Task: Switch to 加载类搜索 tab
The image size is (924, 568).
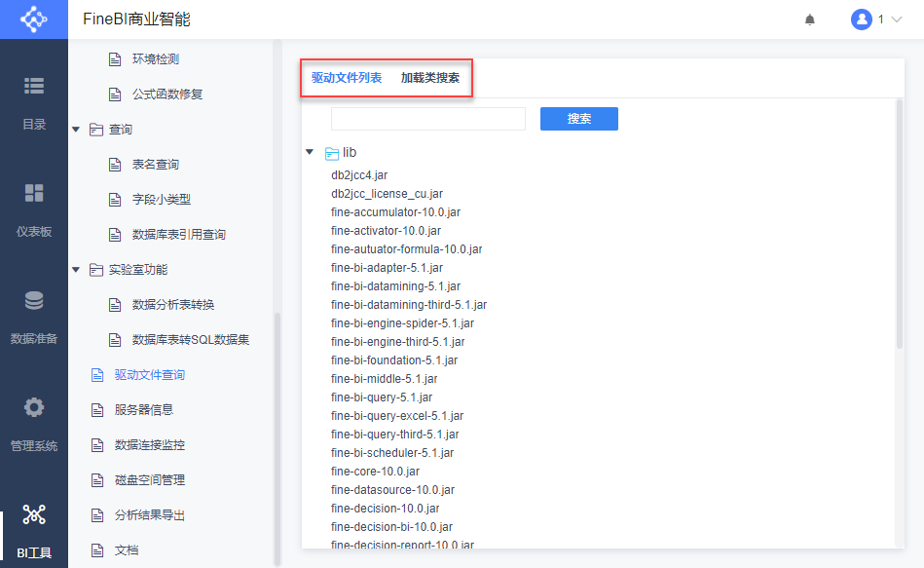Action: point(430,78)
